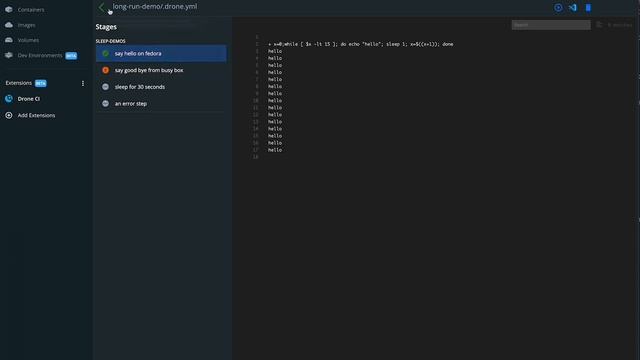The height and width of the screenshot is (360, 640).
Task: Click Add Extensions
Action: click(x=30, y=116)
